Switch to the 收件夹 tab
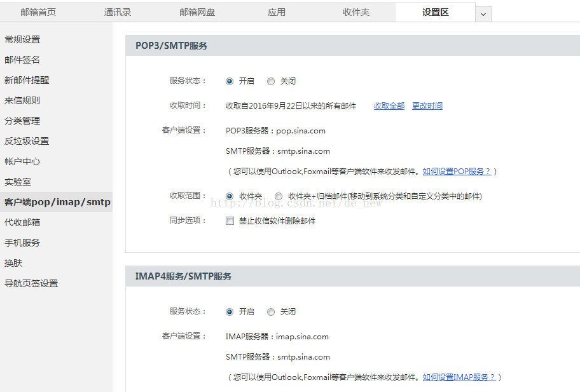The image size is (580, 392). pos(356,12)
